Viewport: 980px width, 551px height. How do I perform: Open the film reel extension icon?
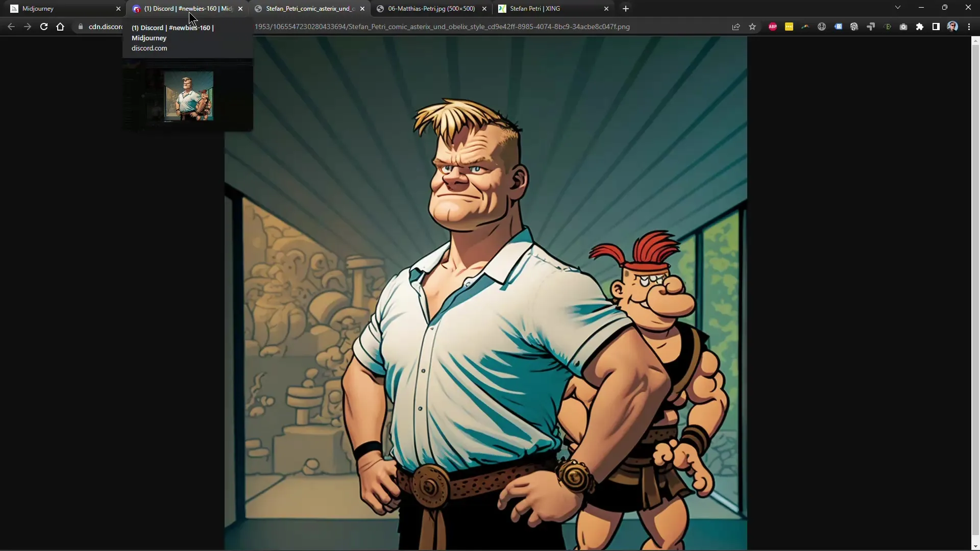[854, 27]
